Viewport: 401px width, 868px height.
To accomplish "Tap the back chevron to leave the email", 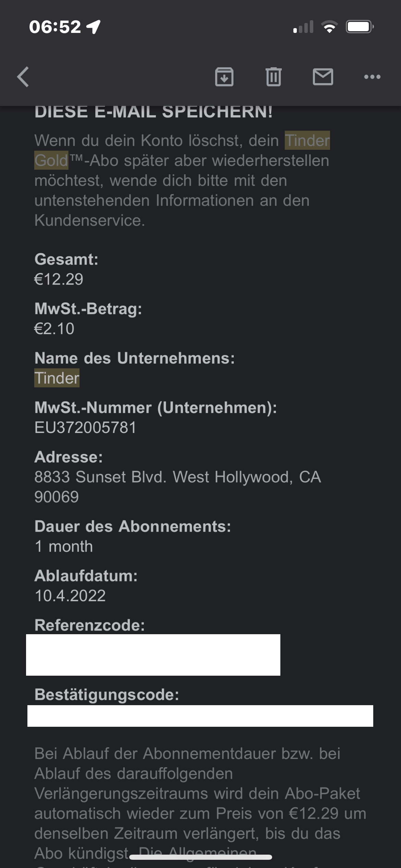I will (23, 77).
